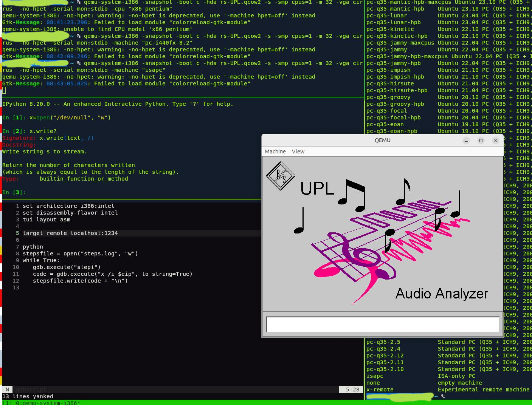This screenshot has width=532, height=405.
Task: Click the large beamed music note graphic
Action: coord(352,195)
